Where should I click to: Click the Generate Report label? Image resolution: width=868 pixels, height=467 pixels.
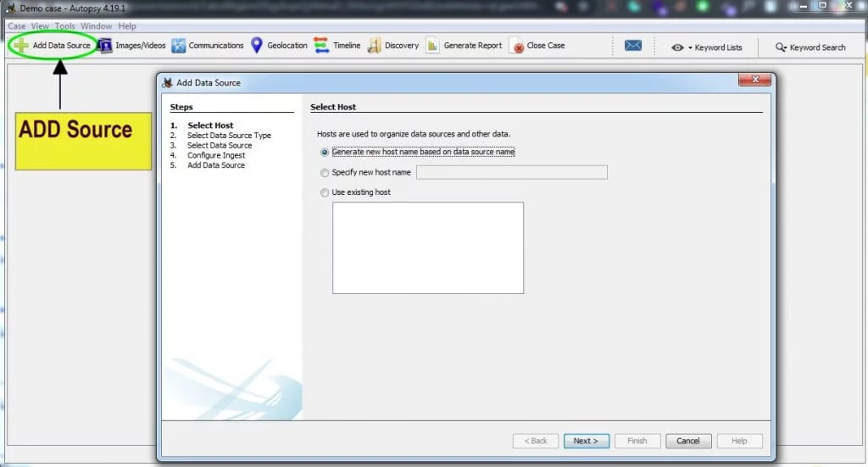coord(473,46)
